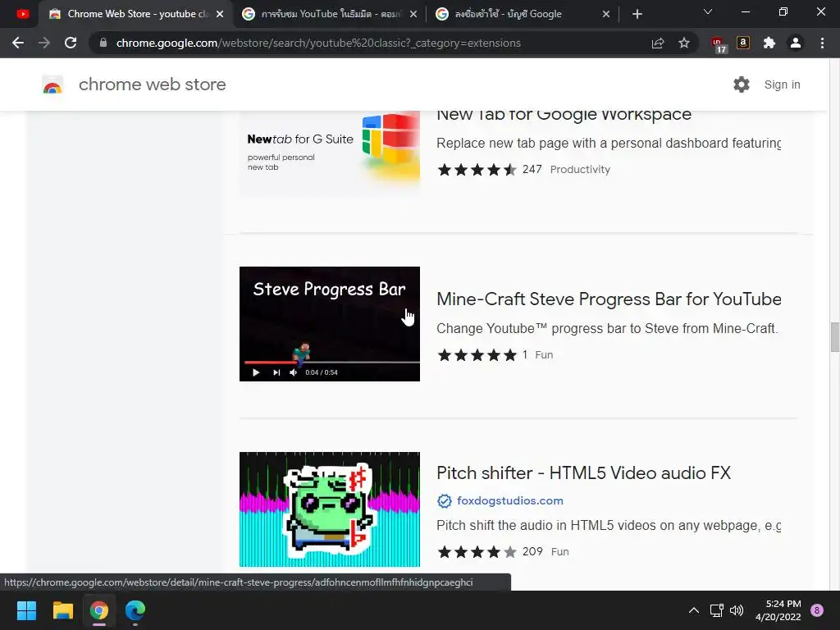Visit the foxdogstudios.com publisher link

tap(510, 501)
